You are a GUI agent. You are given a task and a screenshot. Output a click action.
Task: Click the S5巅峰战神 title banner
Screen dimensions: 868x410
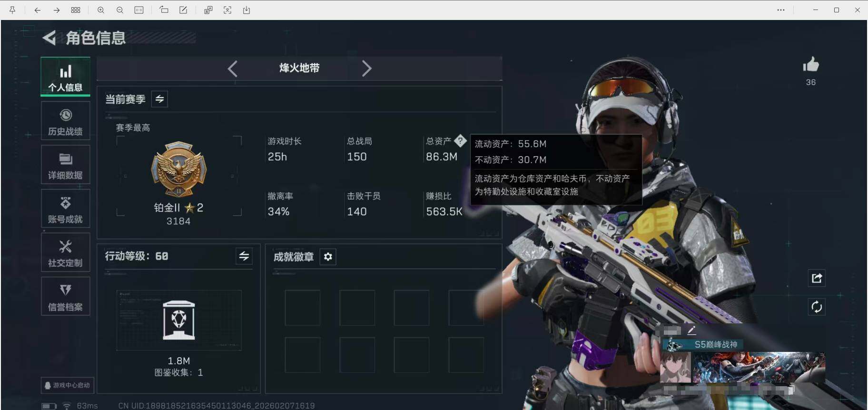tap(703, 344)
